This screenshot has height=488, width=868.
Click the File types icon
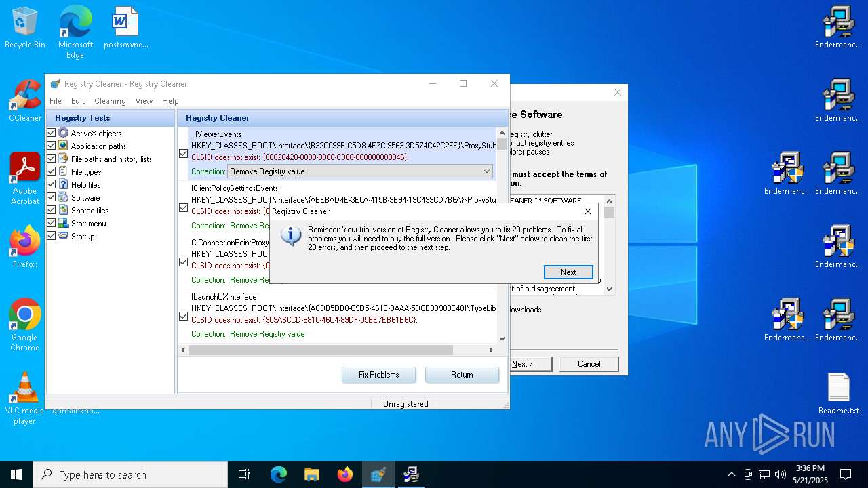(63, 172)
